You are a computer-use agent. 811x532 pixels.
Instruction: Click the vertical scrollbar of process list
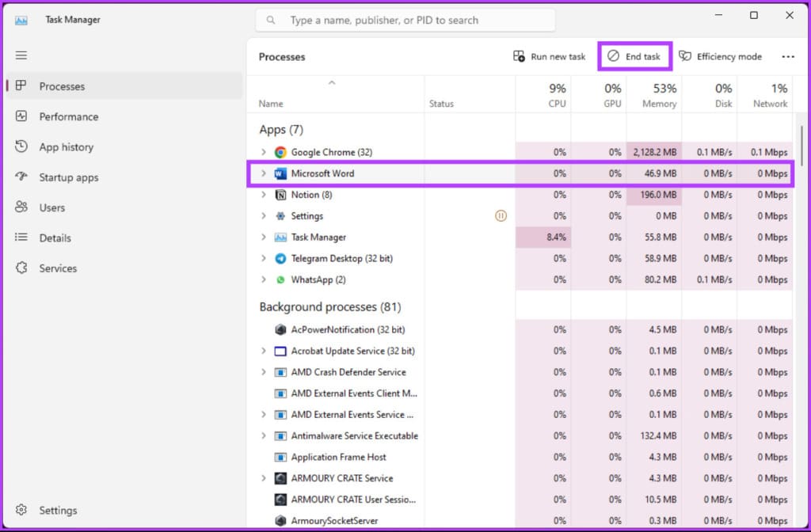(801, 146)
